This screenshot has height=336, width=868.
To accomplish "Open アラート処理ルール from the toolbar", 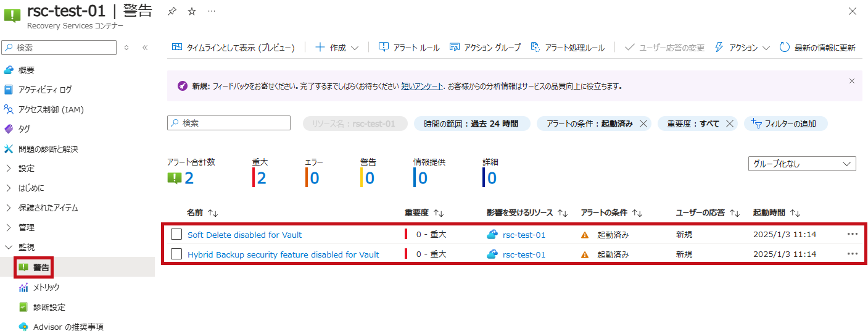I will [x=568, y=48].
